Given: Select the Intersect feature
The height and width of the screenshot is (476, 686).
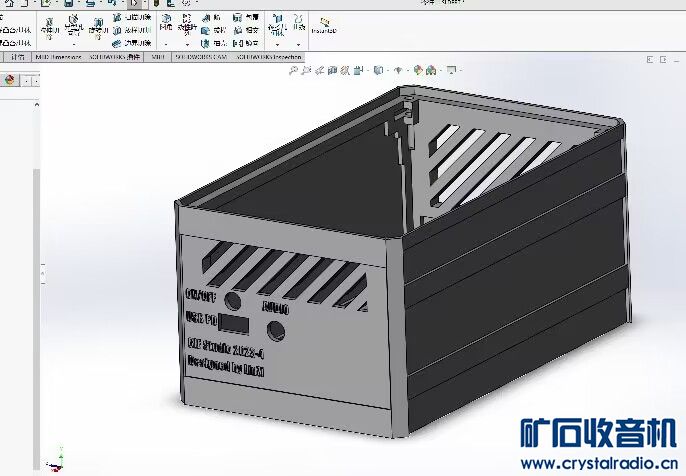Looking at the screenshot, I should pyautogui.click(x=246, y=30).
